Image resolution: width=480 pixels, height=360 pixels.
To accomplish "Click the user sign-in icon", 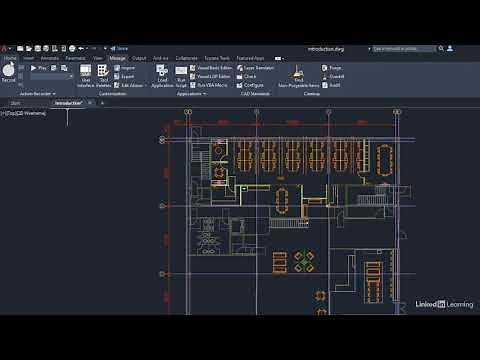I will pyautogui.click(x=450, y=49).
